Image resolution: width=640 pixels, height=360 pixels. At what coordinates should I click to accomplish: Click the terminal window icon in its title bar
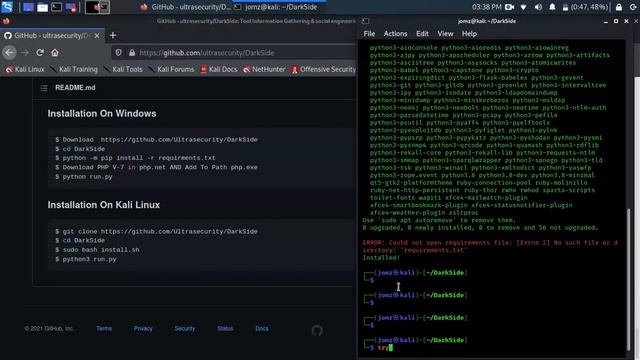365,21
